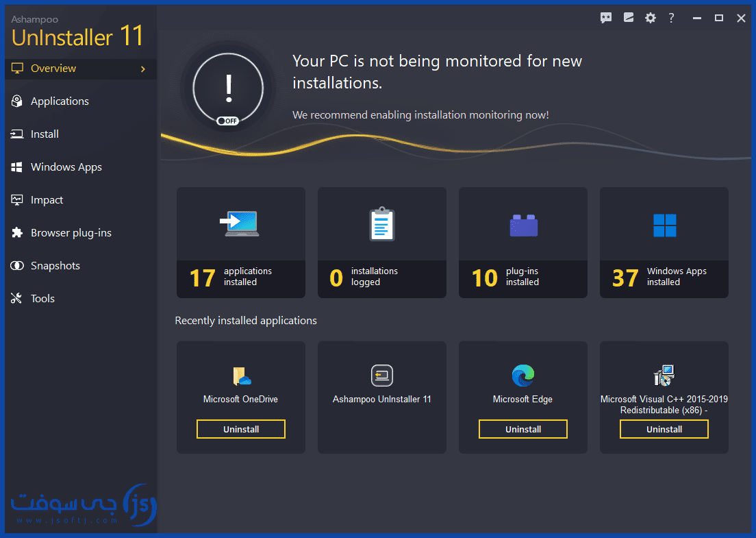
Task: Uninstall Microsoft OneDrive
Action: 240,429
